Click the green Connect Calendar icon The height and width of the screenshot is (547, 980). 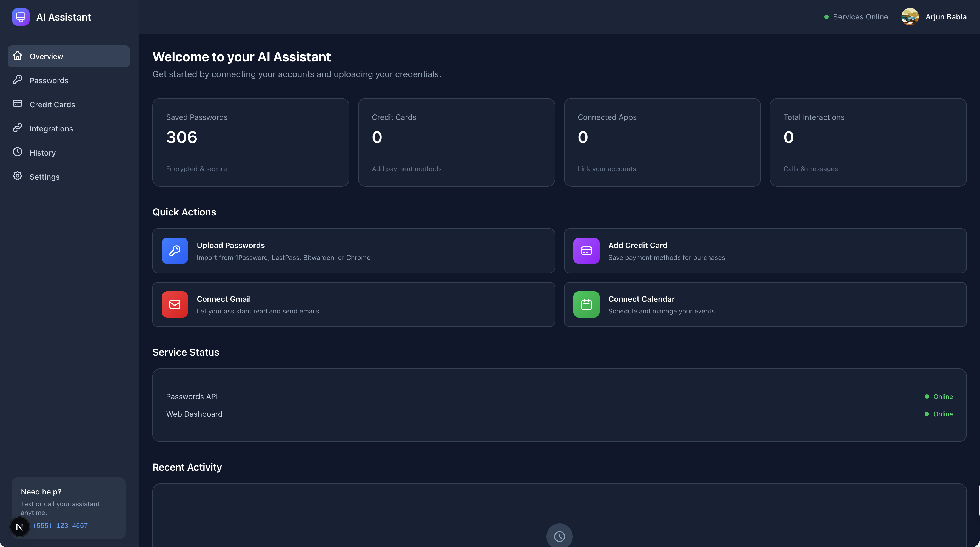(586, 304)
